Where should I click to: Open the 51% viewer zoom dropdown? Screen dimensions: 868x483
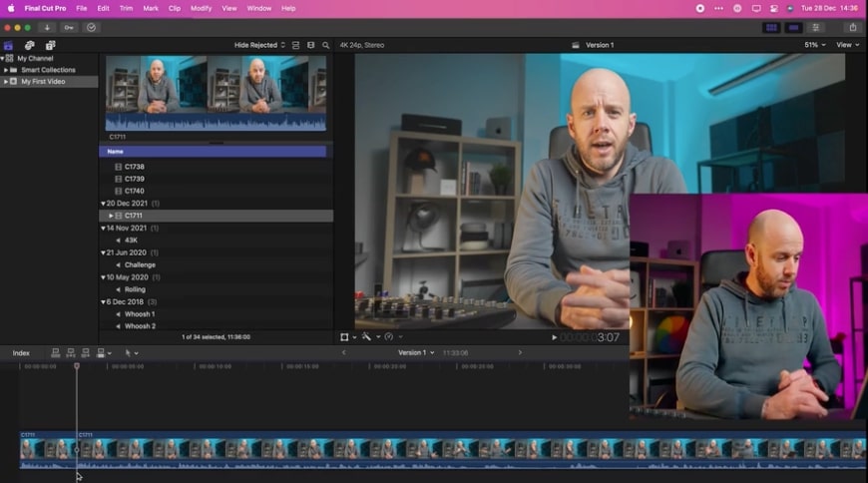(x=814, y=45)
